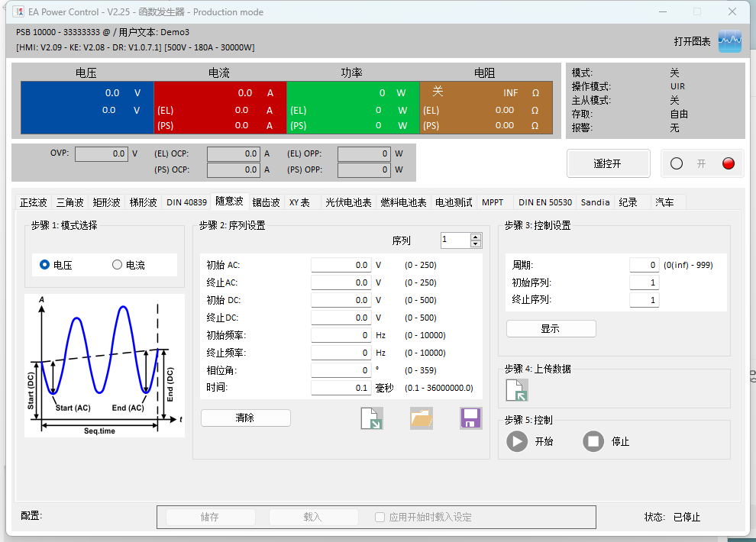
Task: Click the EA Power Control app icon
Action: click(x=18, y=11)
